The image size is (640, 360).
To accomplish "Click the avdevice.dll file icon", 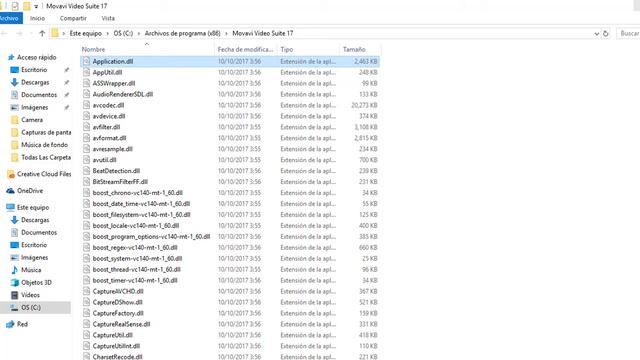I will [x=86, y=116].
